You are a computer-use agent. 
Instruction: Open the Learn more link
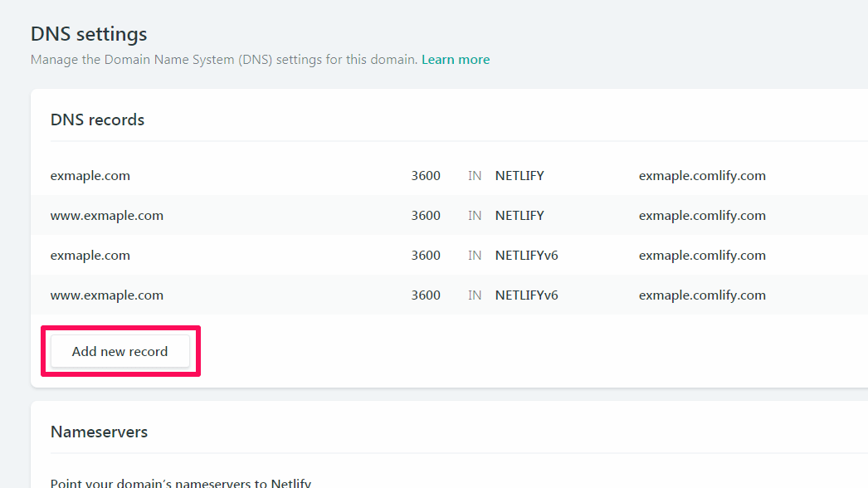[455, 59]
